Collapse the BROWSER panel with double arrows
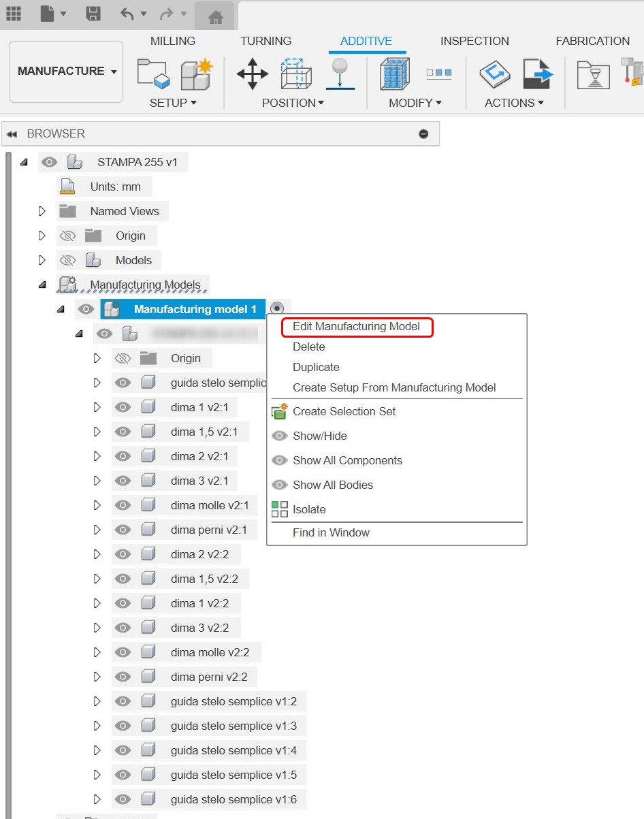 12,133
